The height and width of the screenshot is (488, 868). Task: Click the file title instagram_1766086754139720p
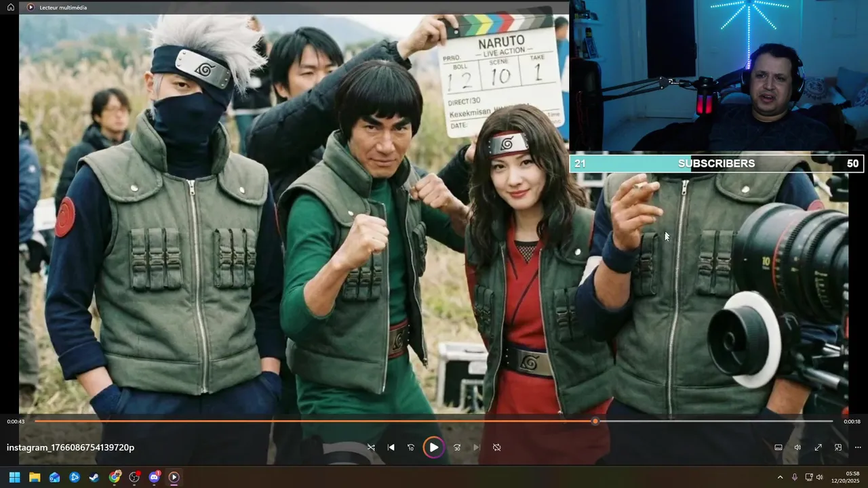tap(71, 447)
